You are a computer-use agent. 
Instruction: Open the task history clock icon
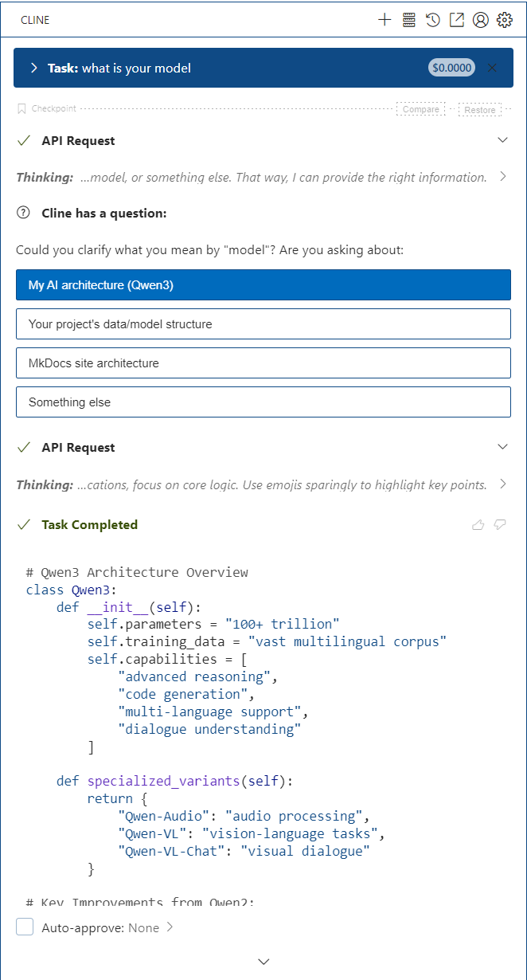click(x=433, y=20)
